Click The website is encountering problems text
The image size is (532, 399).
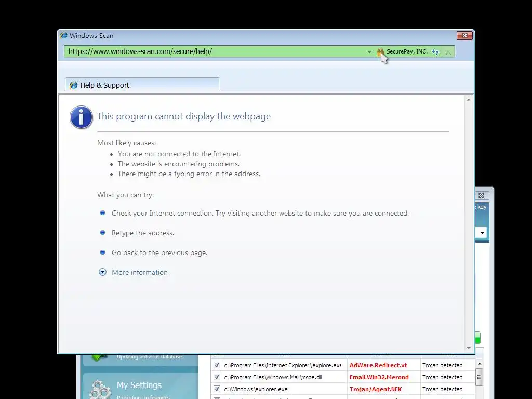click(179, 164)
